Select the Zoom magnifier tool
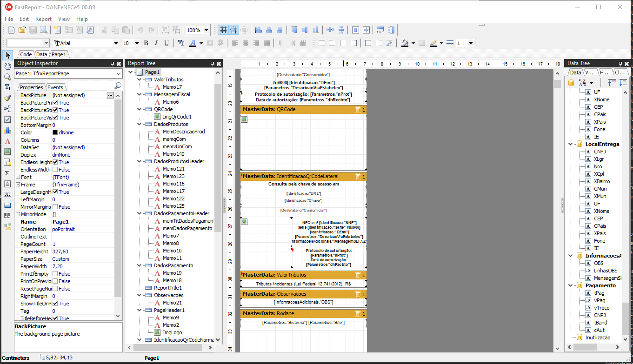Image resolution: width=633 pixels, height=364 pixels. pos(7,77)
